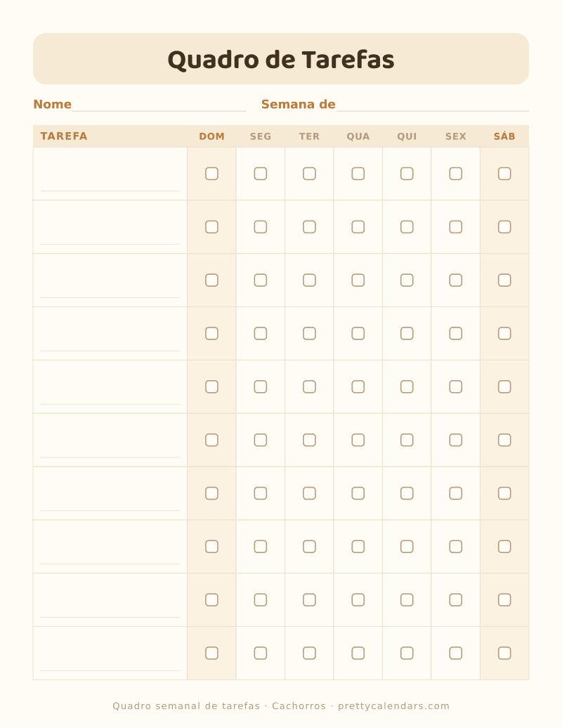Tick the TER checkbox in the third row

point(309,280)
